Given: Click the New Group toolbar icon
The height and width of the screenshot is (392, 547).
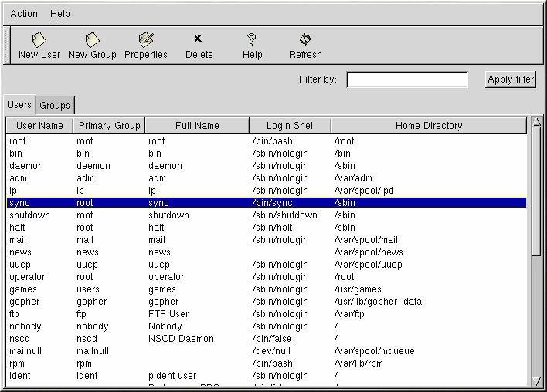Looking at the screenshot, I should coord(92,46).
